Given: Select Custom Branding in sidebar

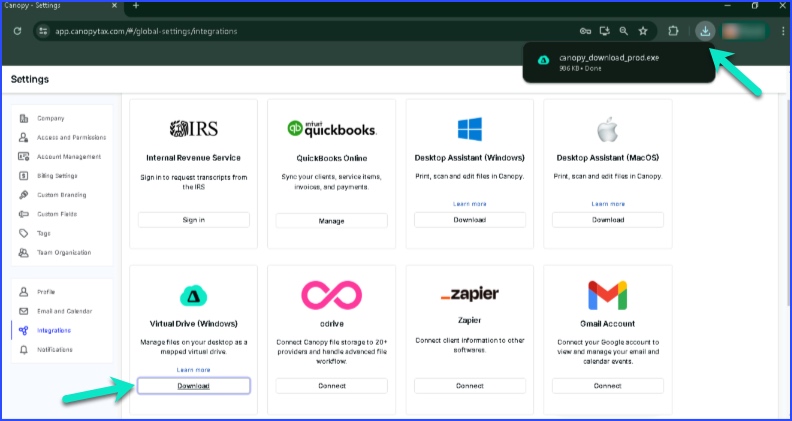Looking at the screenshot, I should [62, 195].
